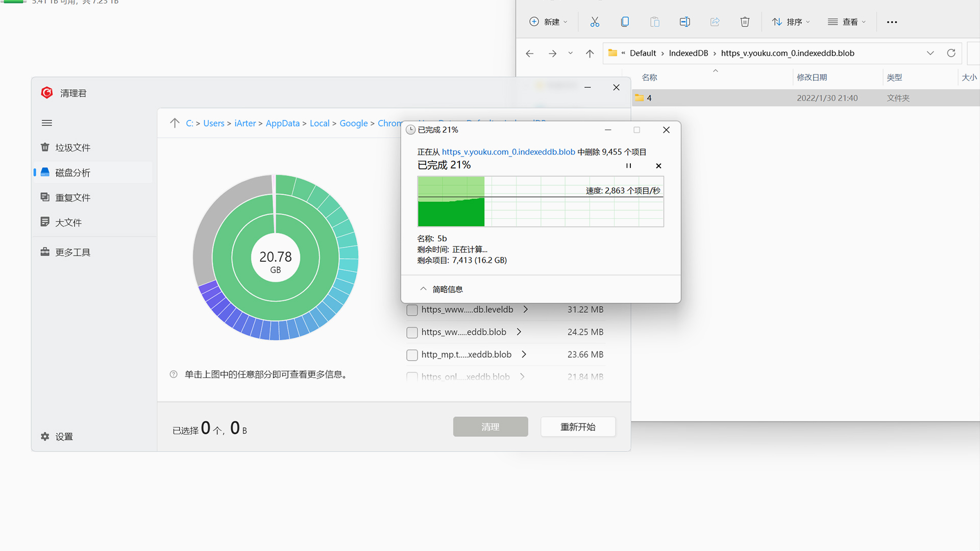This screenshot has height=551, width=980.
Task: Check the https_www....db.leveldb checkbox
Action: (x=412, y=310)
